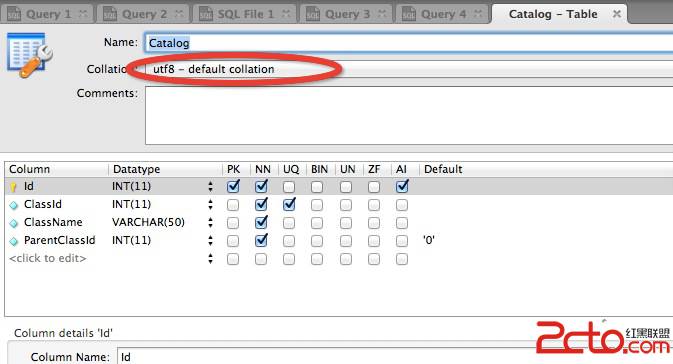This screenshot has width=673, height=364.
Task: Click the diamond icon next to ClassName
Action: pyautogui.click(x=14, y=223)
